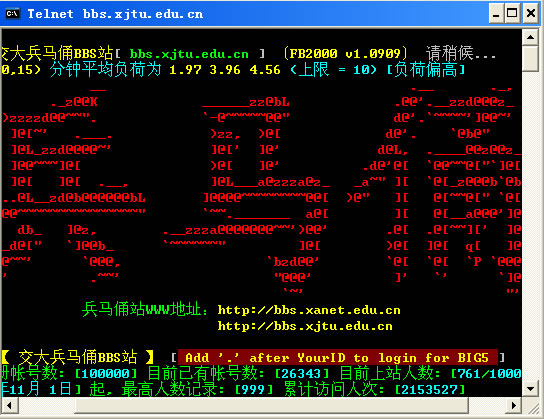Click the highest record value '[999]'

point(254,390)
